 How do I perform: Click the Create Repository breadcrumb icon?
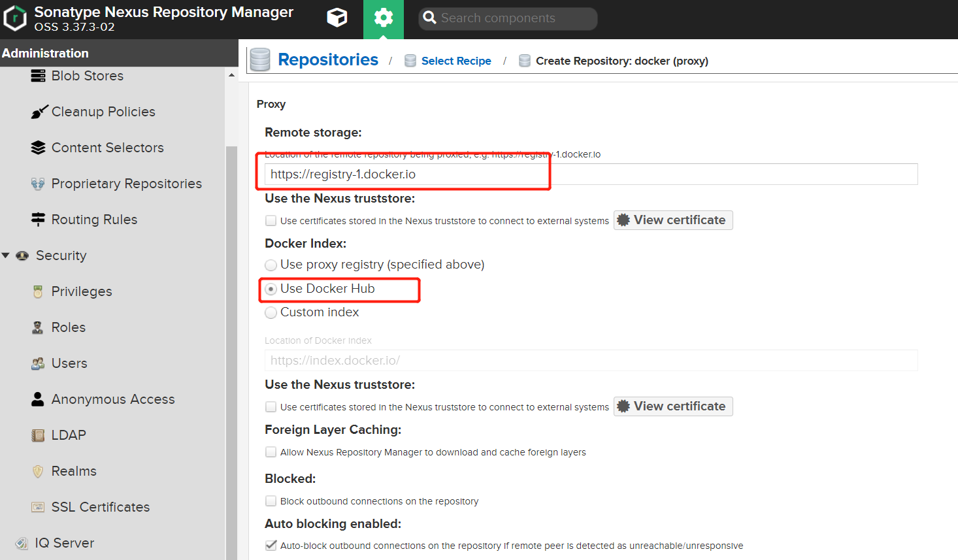click(x=524, y=61)
